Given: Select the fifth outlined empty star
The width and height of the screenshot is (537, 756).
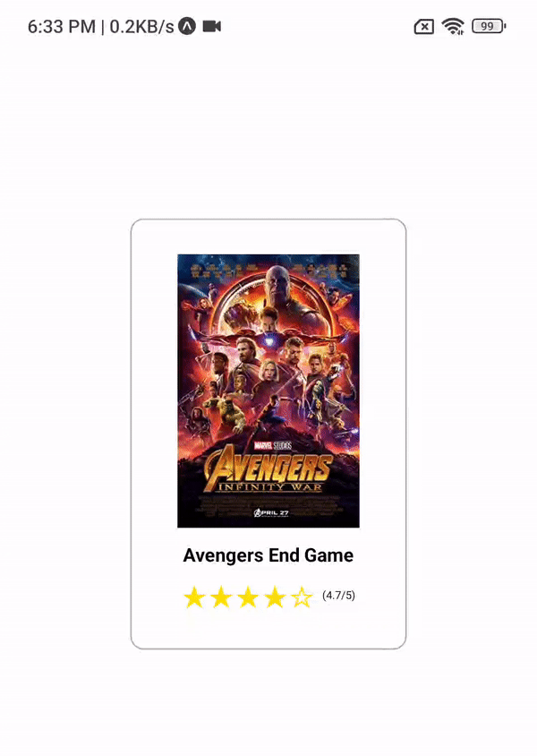Looking at the screenshot, I should pyautogui.click(x=302, y=597).
